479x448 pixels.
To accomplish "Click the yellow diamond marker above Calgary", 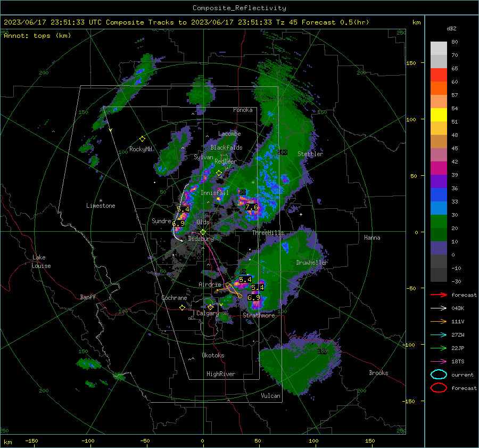I will coord(210,307).
